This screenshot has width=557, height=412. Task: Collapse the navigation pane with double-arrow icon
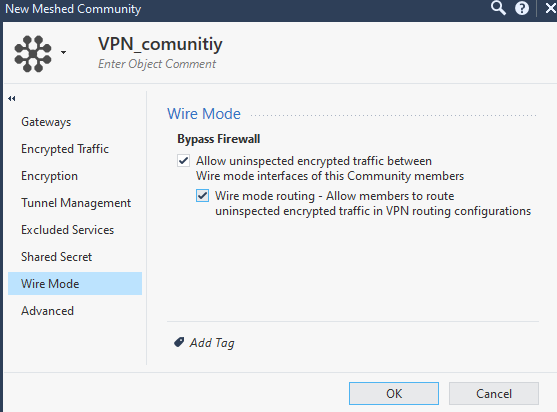point(12,98)
